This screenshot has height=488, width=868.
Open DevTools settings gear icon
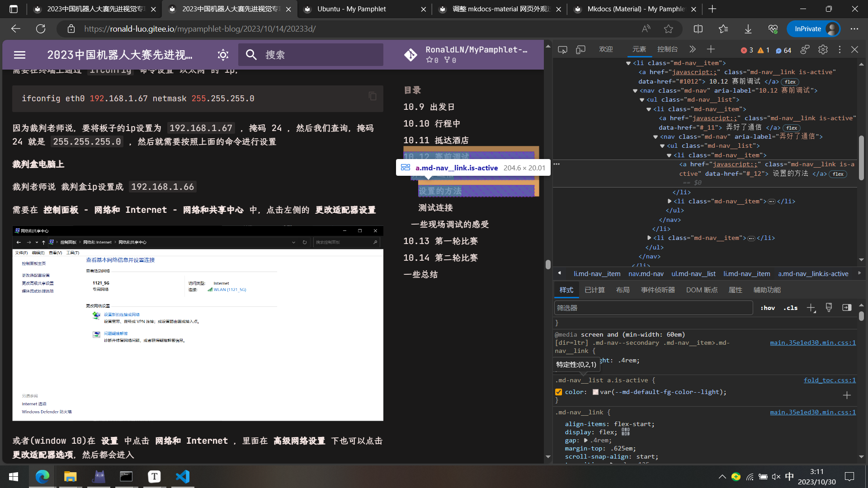tap(823, 50)
